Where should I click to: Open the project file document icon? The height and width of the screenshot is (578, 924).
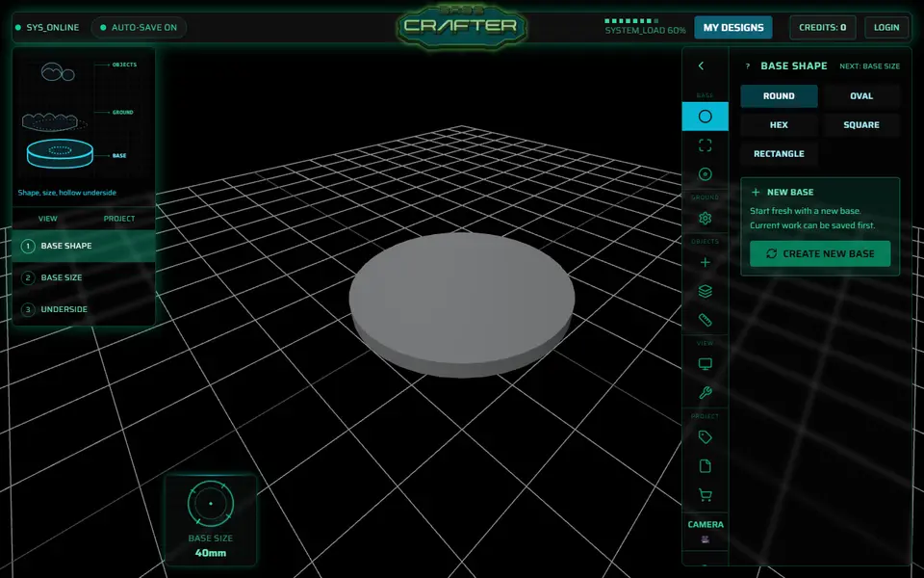[705, 466]
